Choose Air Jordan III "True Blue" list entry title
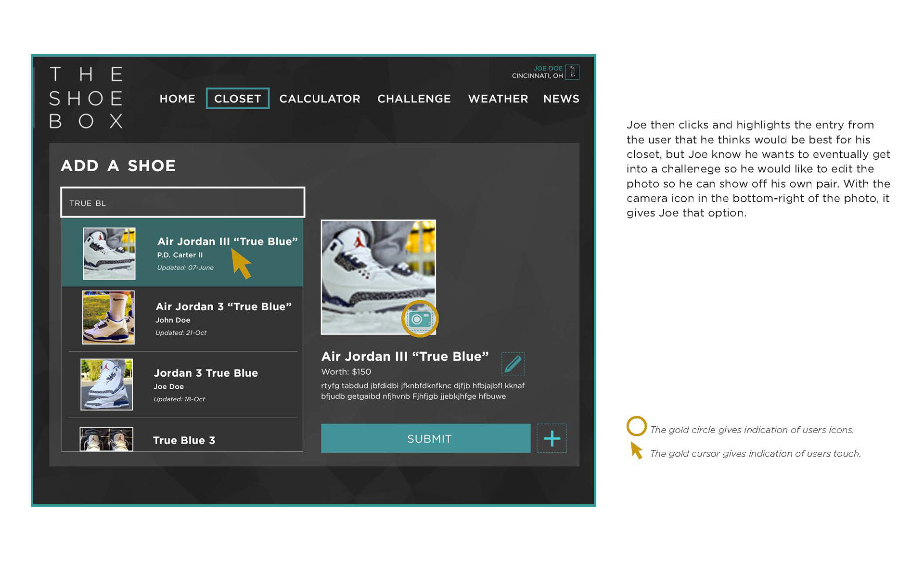The image size is (924, 561). click(228, 242)
